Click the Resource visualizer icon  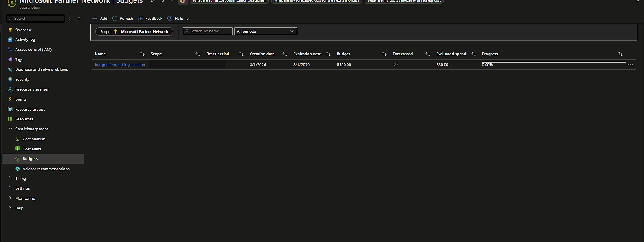(x=10, y=89)
